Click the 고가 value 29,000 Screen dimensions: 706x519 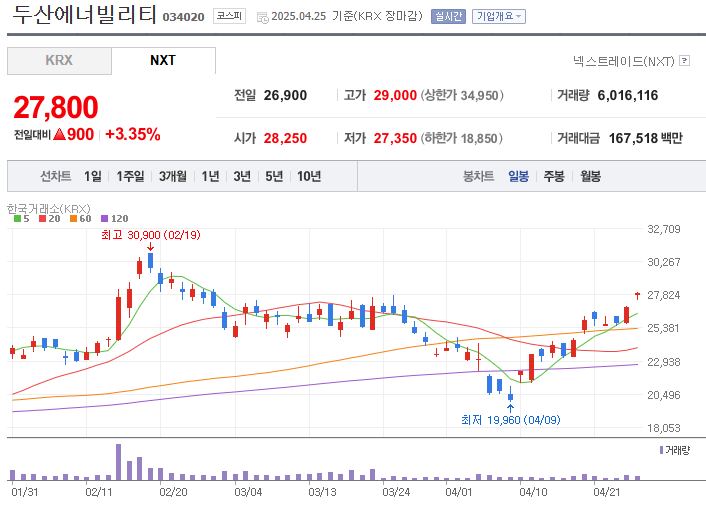pyautogui.click(x=395, y=95)
